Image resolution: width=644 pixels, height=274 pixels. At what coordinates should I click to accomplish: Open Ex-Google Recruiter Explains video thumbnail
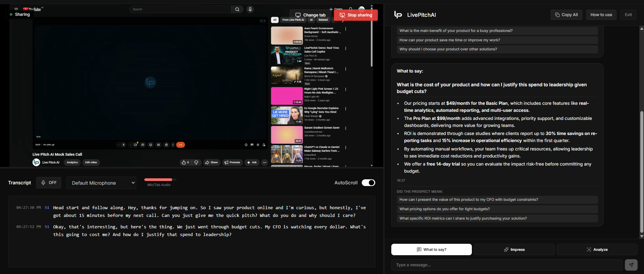click(287, 116)
